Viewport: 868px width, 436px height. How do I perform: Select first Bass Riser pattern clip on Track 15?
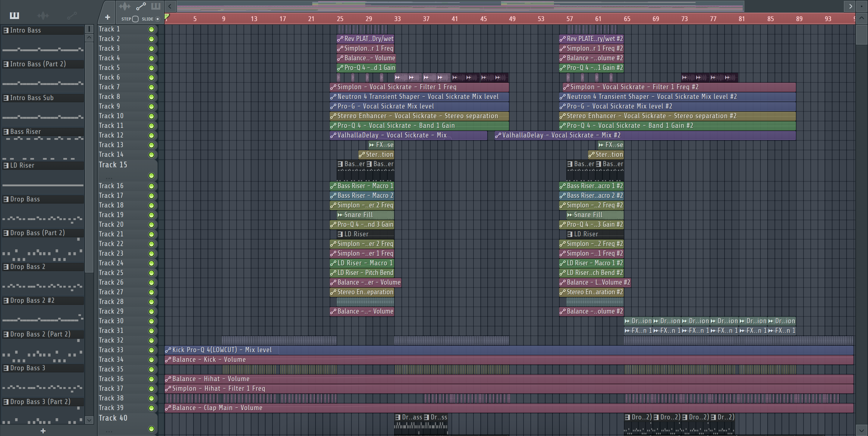tap(351, 171)
